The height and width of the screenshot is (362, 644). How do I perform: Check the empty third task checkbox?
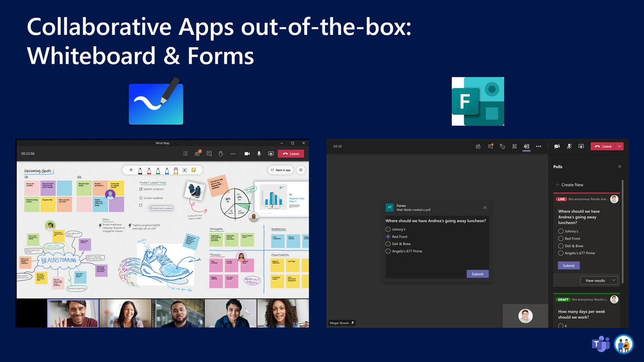141,205
